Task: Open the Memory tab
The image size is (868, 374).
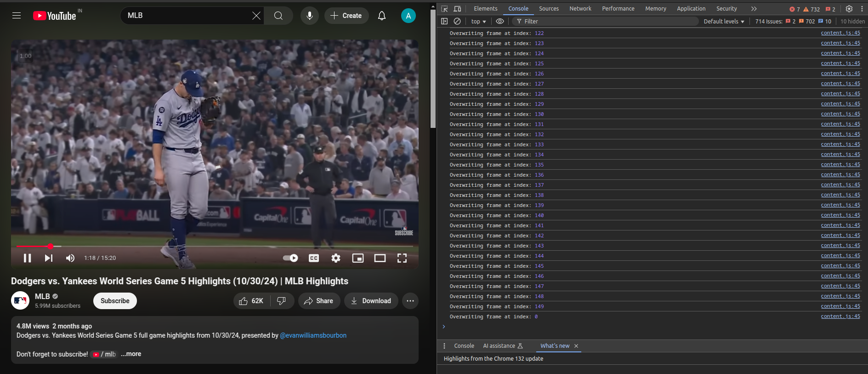Action: point(655,9)
